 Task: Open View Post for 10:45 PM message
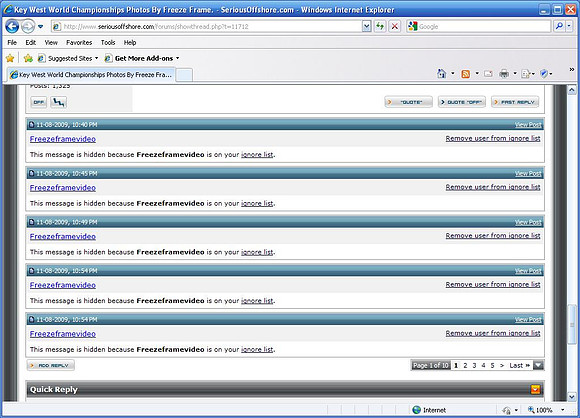[x=528, y=173]
